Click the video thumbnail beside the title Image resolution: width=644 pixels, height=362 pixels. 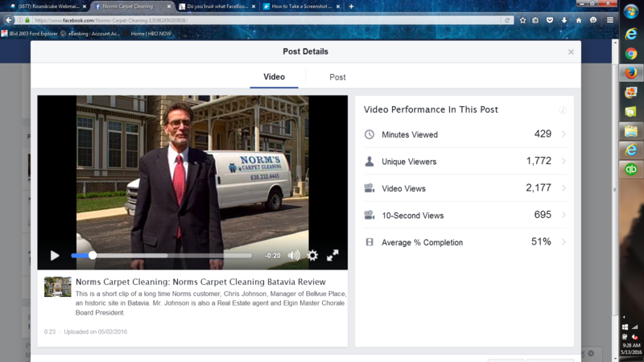(x=58, y=287)
